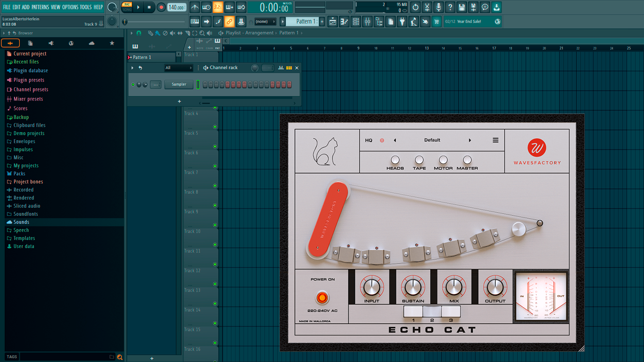
Task: Open the shopping cart store icon
Action: pyautogui.click(x=437, y=22)
